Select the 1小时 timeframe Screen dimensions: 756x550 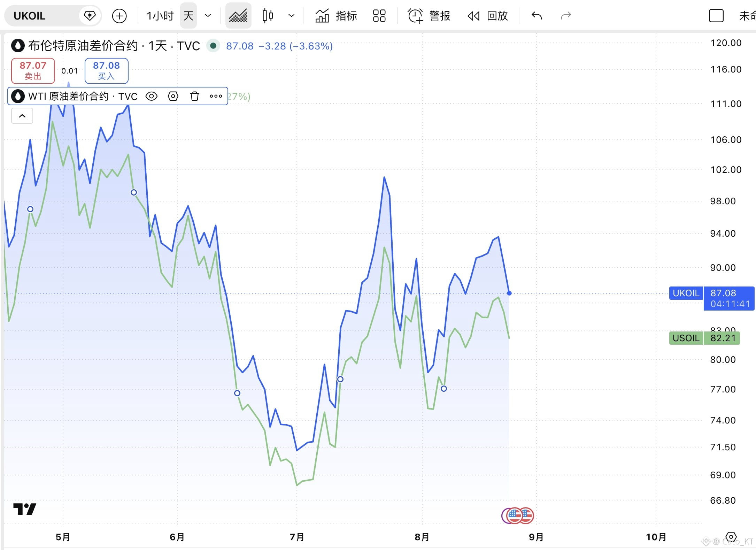pos(160,16)
